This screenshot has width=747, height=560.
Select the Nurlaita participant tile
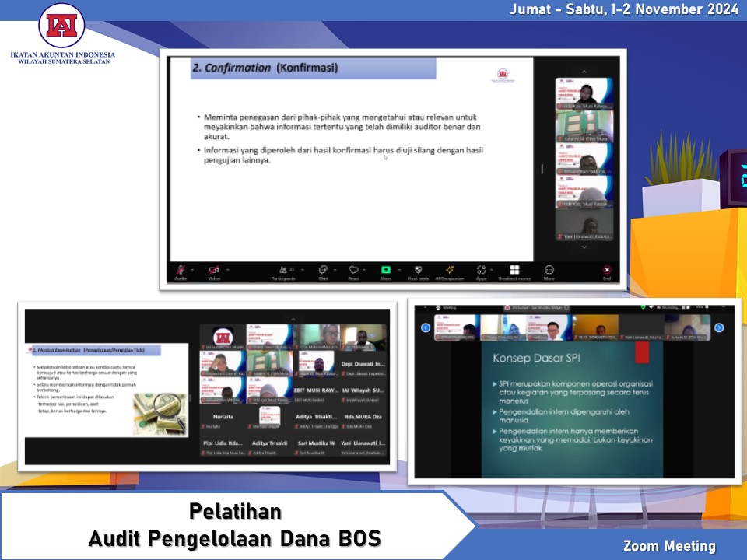223,418
